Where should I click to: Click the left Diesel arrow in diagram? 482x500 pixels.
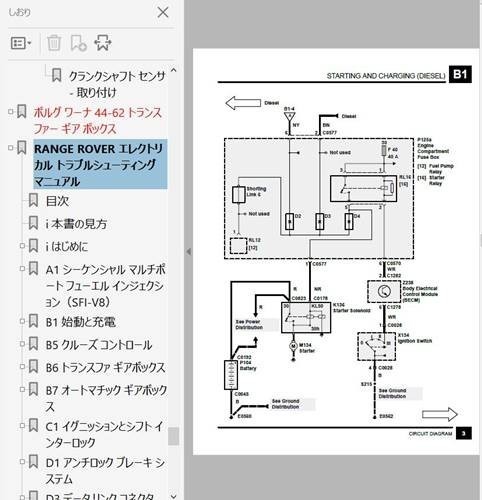click(243, 103)
